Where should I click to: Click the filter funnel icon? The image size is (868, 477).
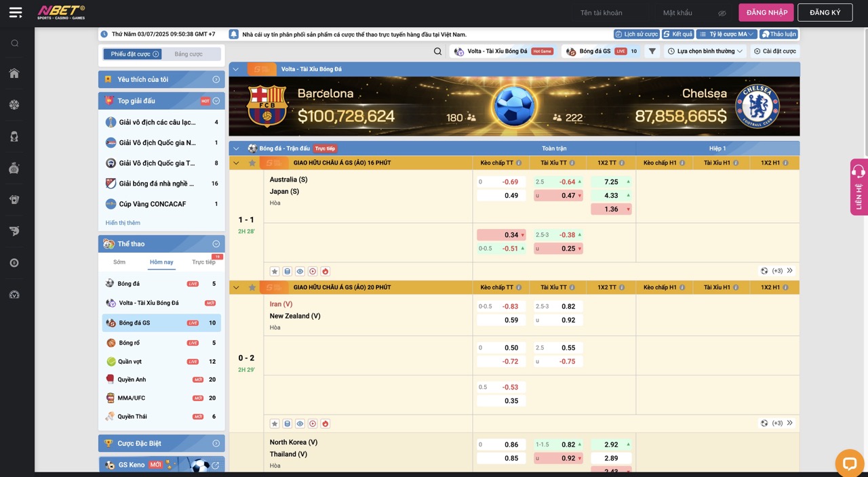652,51
